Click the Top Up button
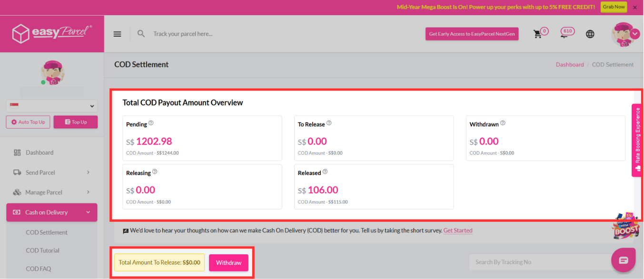 coord(76,122)
